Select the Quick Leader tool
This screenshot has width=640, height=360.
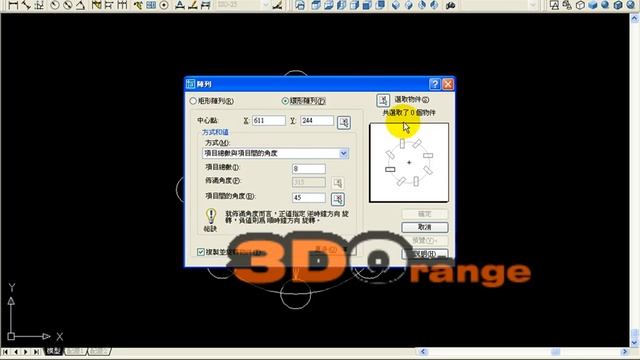tap(138, 5)
